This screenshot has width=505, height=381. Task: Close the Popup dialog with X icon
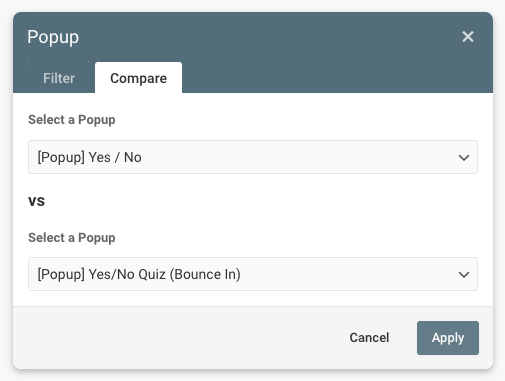[468, 37]
